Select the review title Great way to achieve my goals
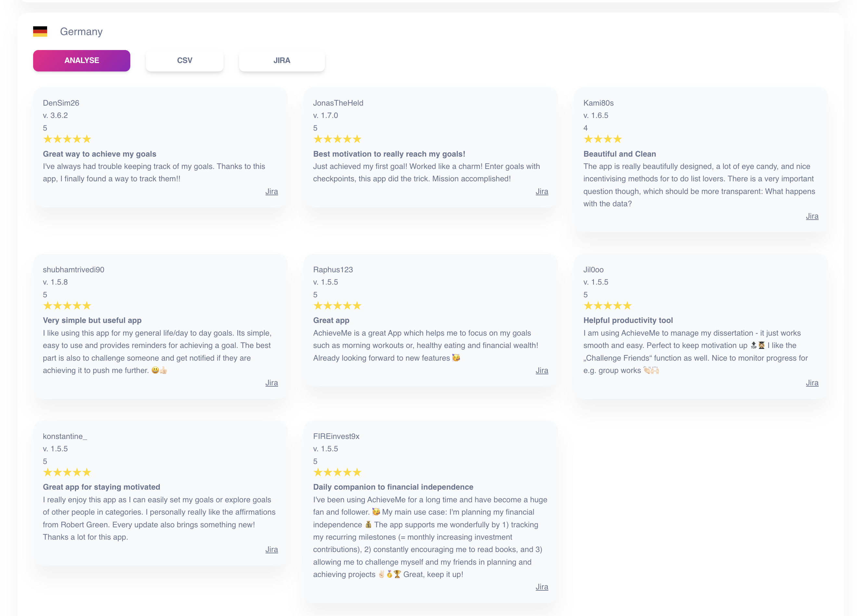 pos(99,154)
